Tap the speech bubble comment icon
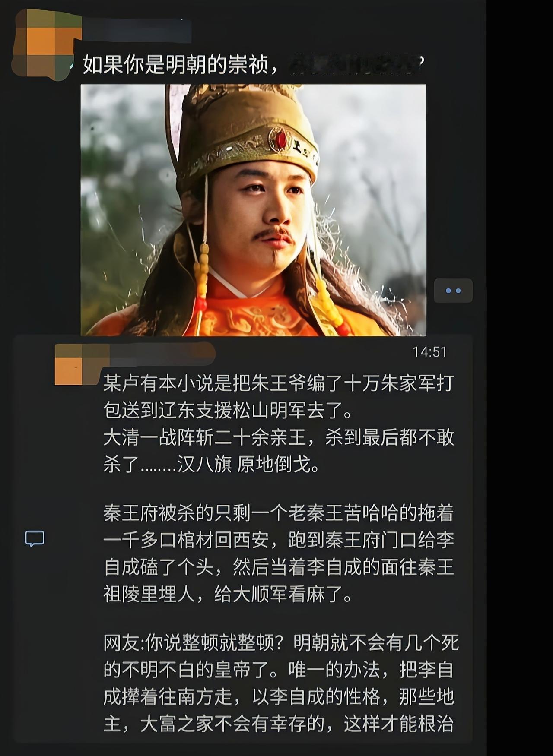 pos(35,538)
